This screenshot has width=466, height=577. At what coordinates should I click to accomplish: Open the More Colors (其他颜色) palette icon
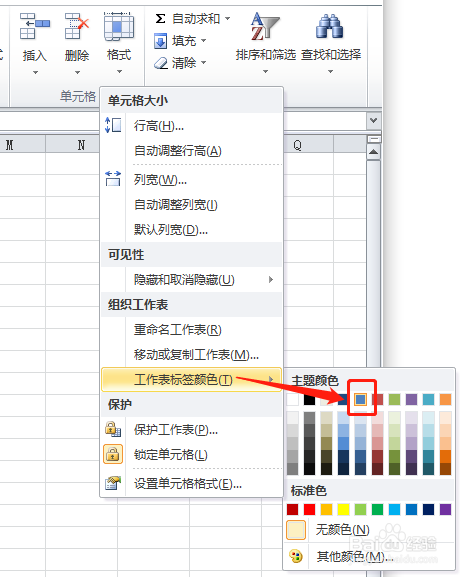296,556
